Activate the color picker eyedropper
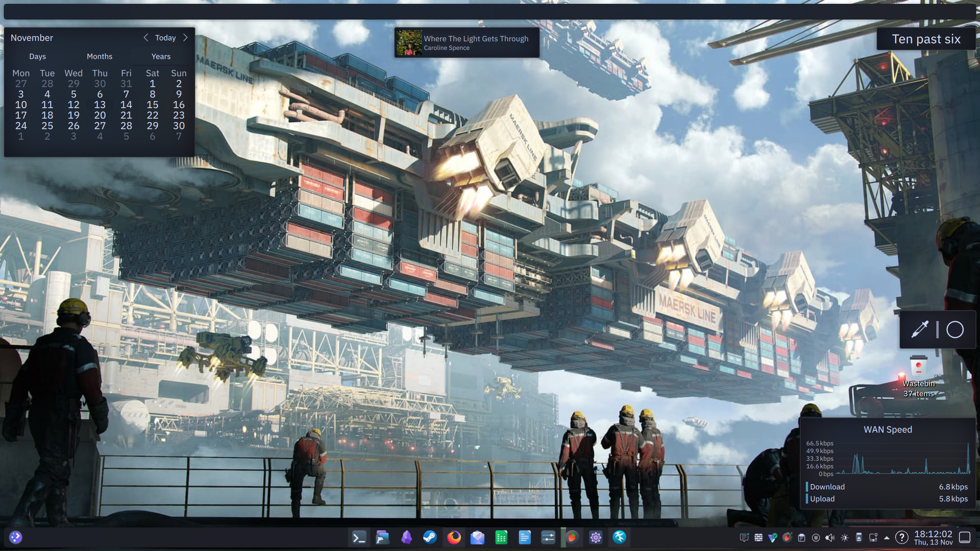 pyautogui.click(x=920, y=330)
